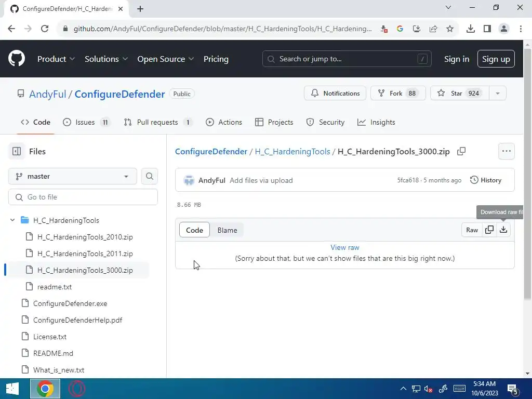Open the Projects tab

pyautogui.click(x=274, y=122)
